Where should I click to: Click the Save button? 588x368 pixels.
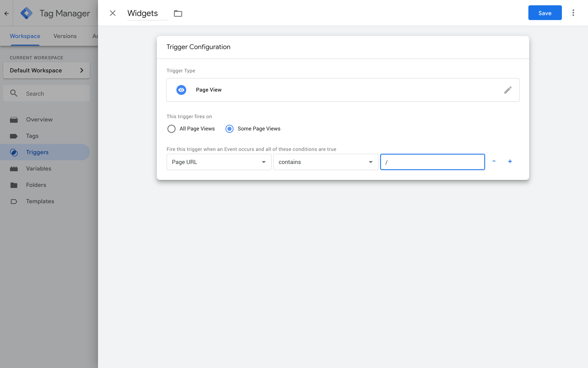545,13
